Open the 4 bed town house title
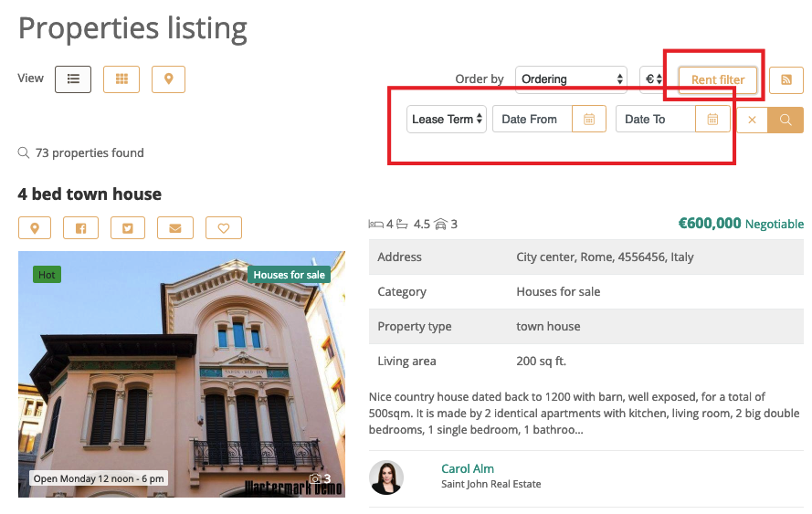This screenshot has width=812, height=514. (90, 194)
